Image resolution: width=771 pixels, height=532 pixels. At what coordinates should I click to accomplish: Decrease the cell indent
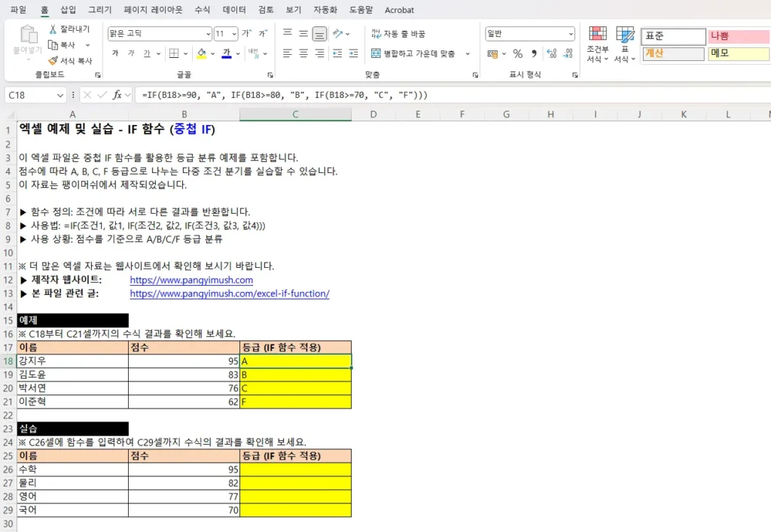pyautogui.click(x=337, y=53)
